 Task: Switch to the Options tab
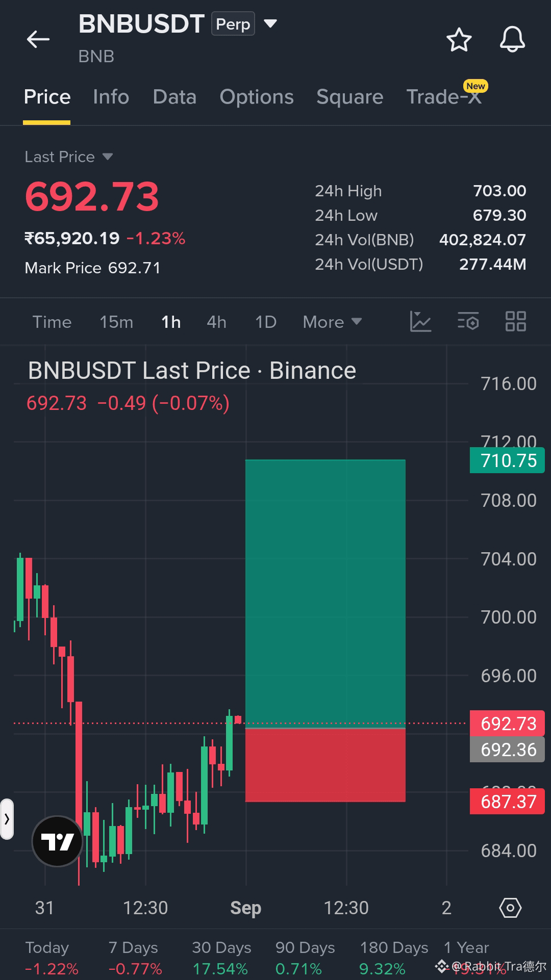(x=257, y=97)
